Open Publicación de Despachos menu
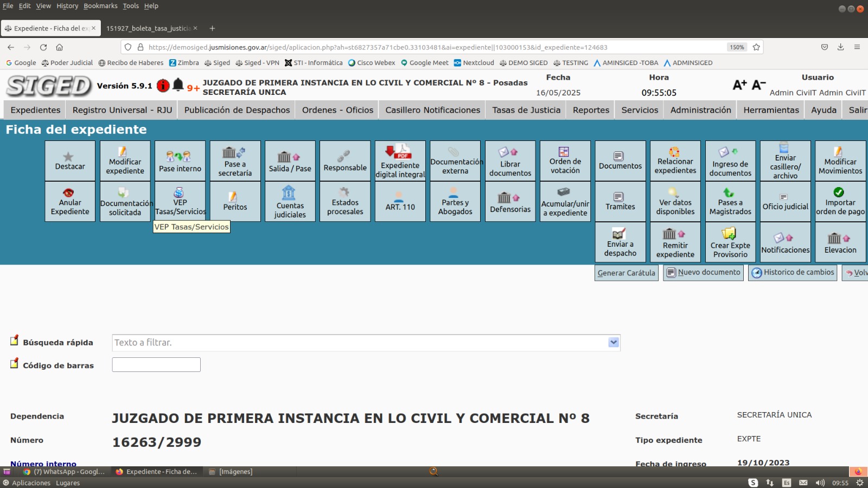 [x=237, y=110]
